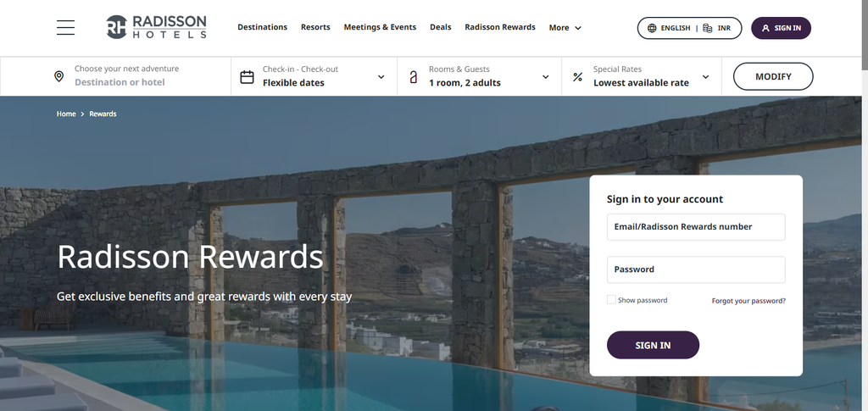This screenshot has width=868, height=411.
Task: Open Radisson Rewards in top navigation
Action: (x=500, y=27)
